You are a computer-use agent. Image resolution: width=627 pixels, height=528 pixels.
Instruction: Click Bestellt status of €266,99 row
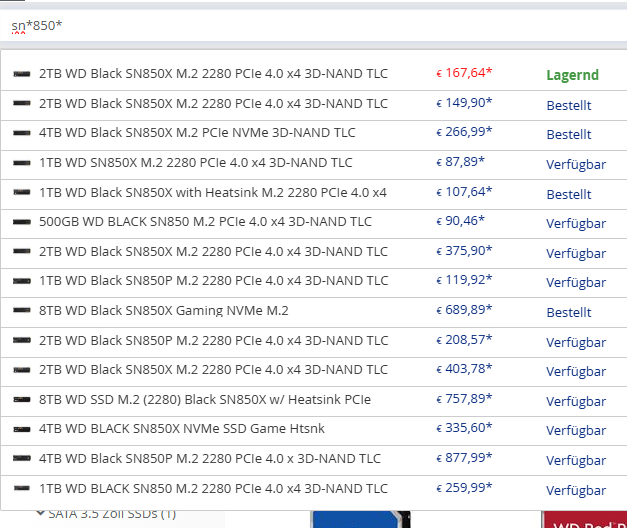[x=569, y=134]
